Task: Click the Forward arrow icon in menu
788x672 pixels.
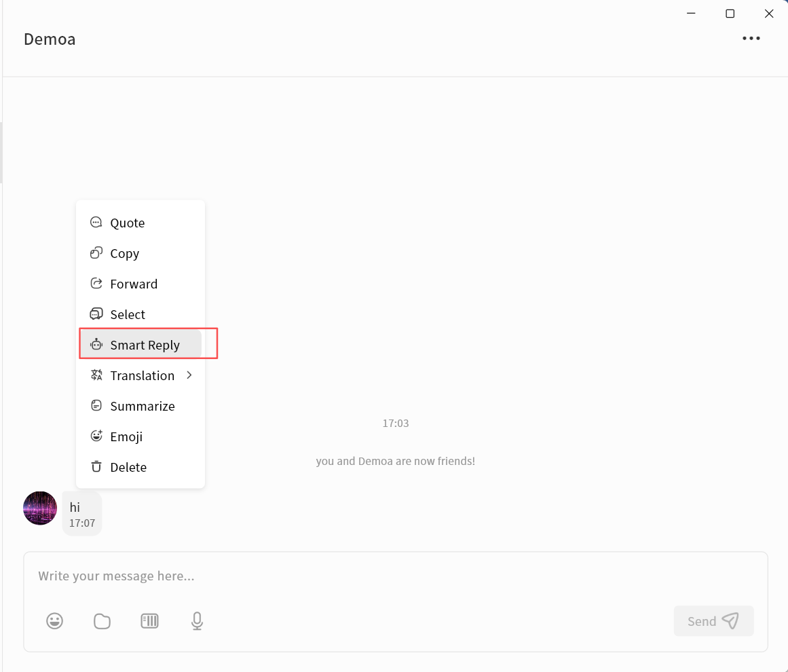Action: pyautogui.click(x=96, y=284)
